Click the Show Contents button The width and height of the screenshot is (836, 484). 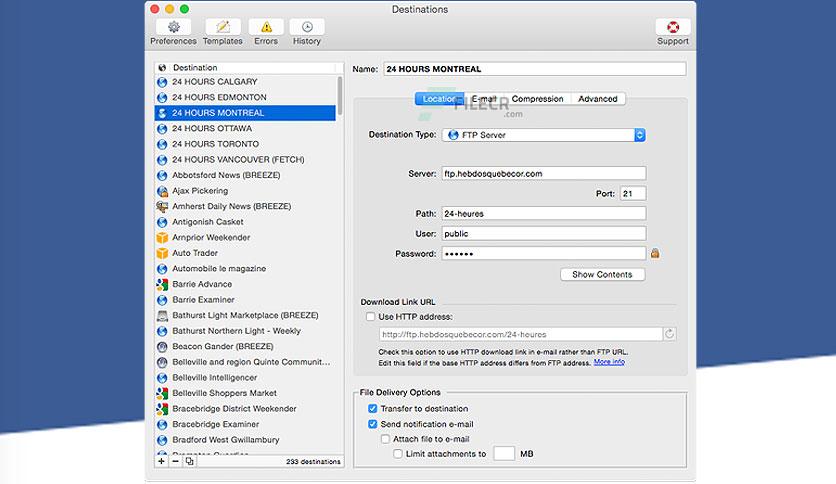coord(602,275)
